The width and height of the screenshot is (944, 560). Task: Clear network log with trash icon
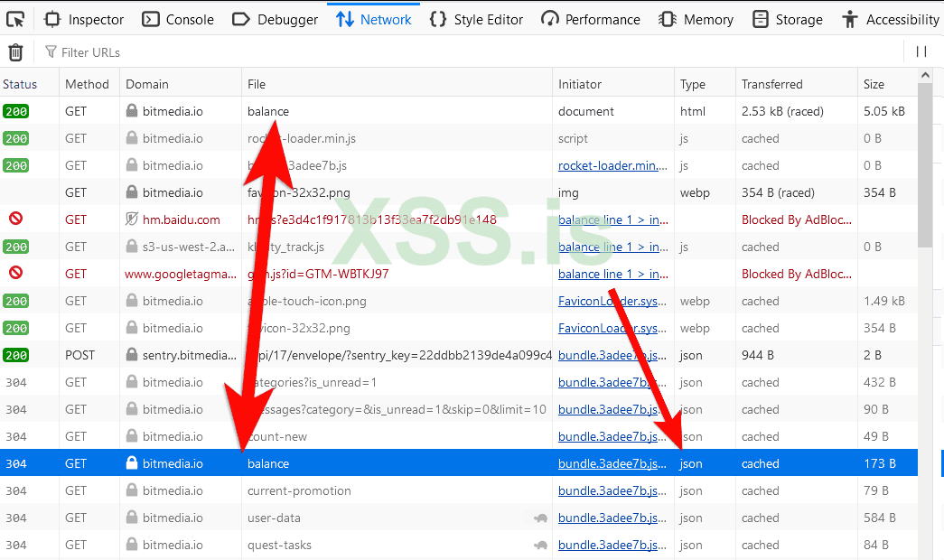point(15,52)
